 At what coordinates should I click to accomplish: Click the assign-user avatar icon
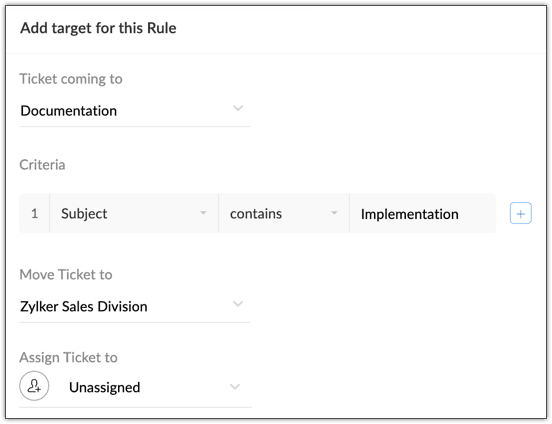pos(34,386)
